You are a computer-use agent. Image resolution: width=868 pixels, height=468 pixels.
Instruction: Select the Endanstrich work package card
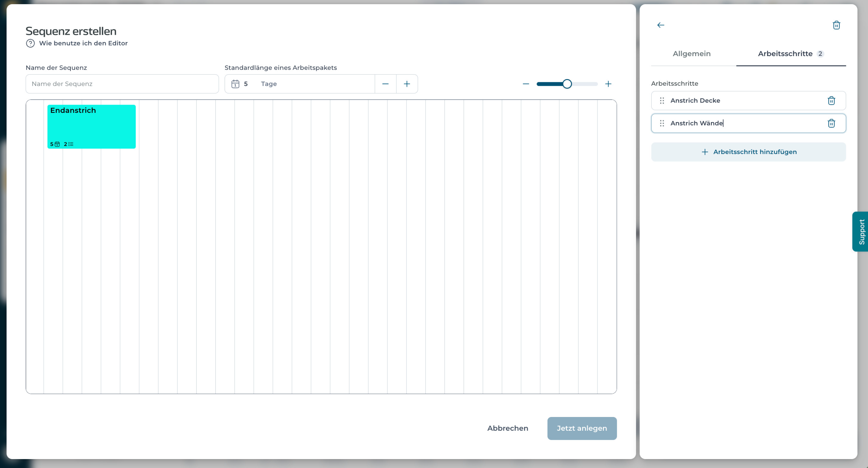[x=91, y=127]
